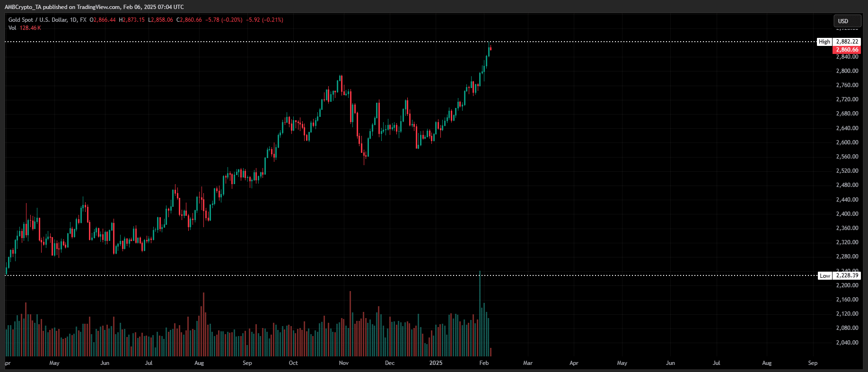
Task: Click the 2,120.00 price axis label
Action: click(x=847, y=314)
